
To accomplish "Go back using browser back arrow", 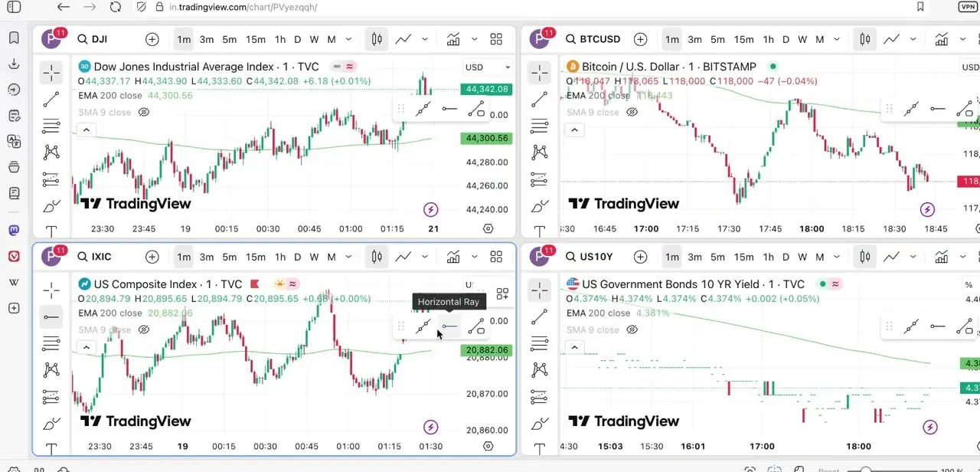I will coord(64,7).
